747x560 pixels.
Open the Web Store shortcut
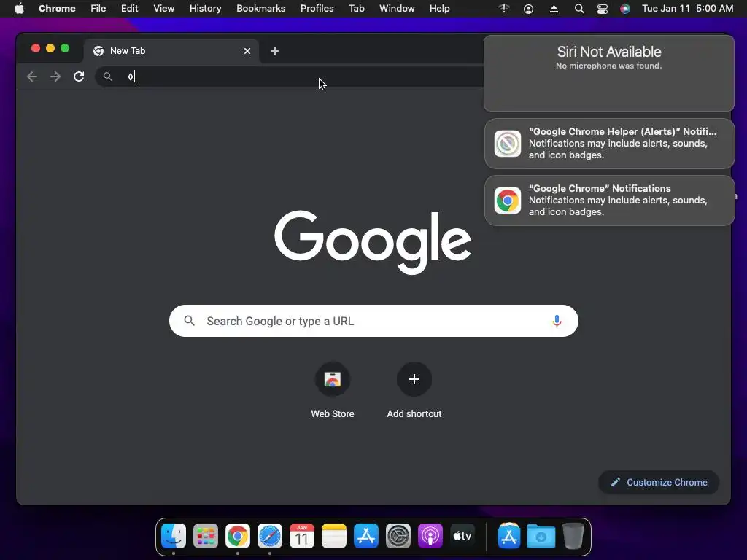(x=333, y=379)
